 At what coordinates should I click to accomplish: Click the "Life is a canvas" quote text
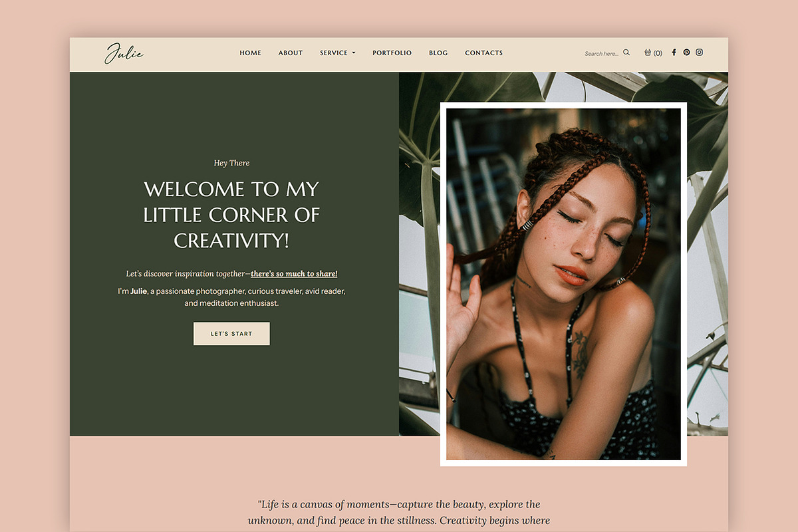399,512
